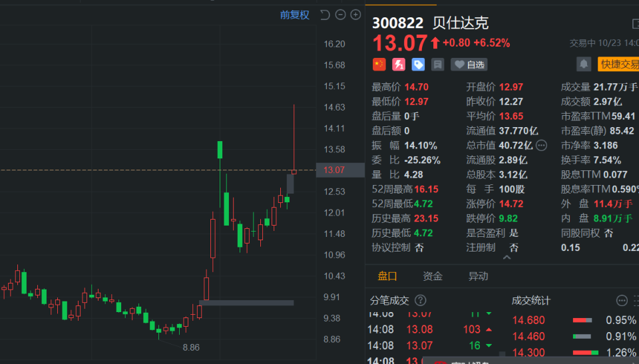Click the 快捷交易 quick trade button

[618, 64]
